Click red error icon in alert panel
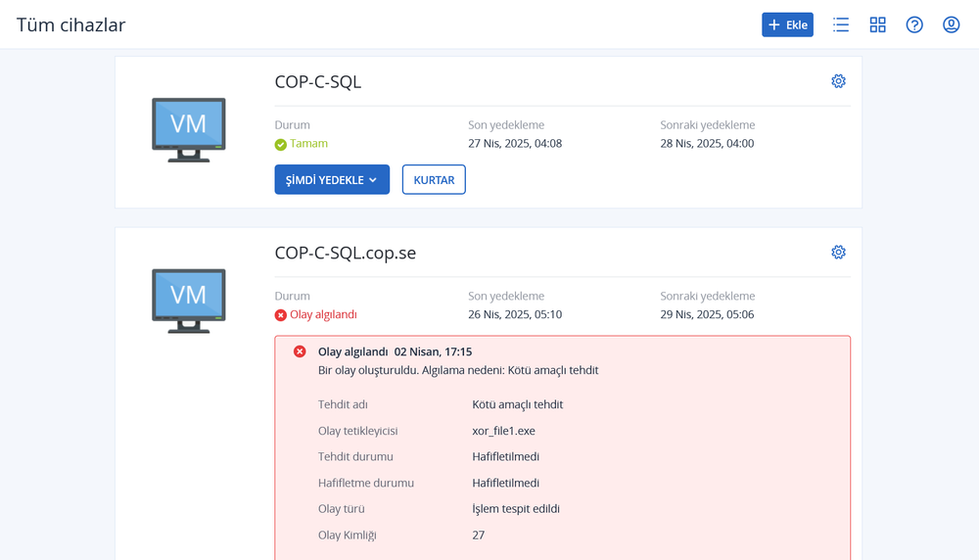Screen dimensions: 979x560 coord(300,351)
